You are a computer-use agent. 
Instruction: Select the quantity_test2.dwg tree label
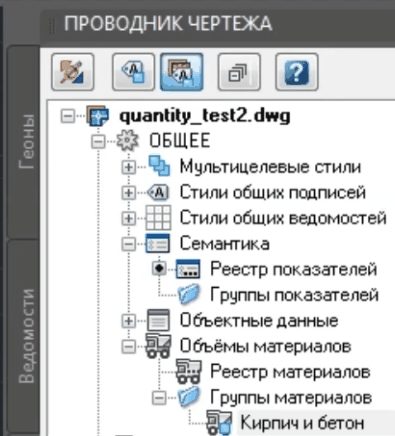click(205, 116)
